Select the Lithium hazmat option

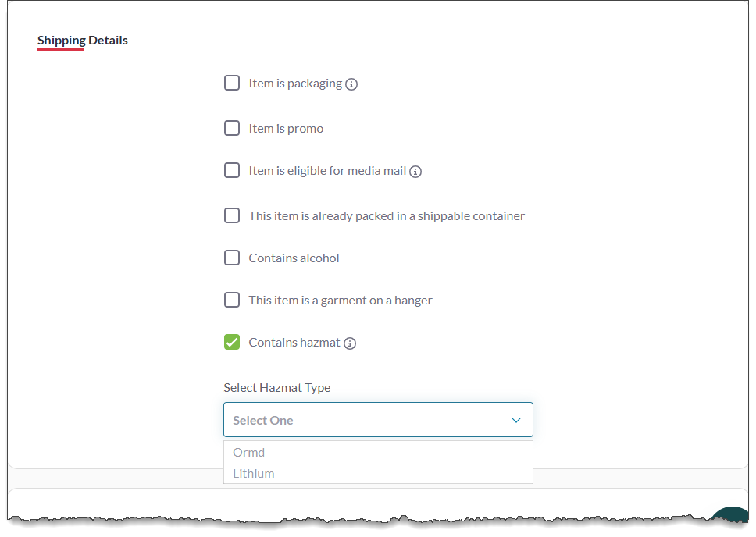click(x=254, y=474)
